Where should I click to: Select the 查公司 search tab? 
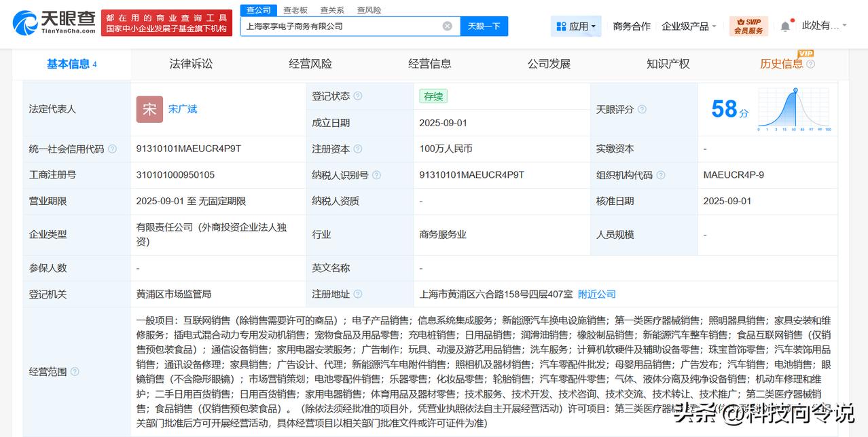(x=258, y=10)
